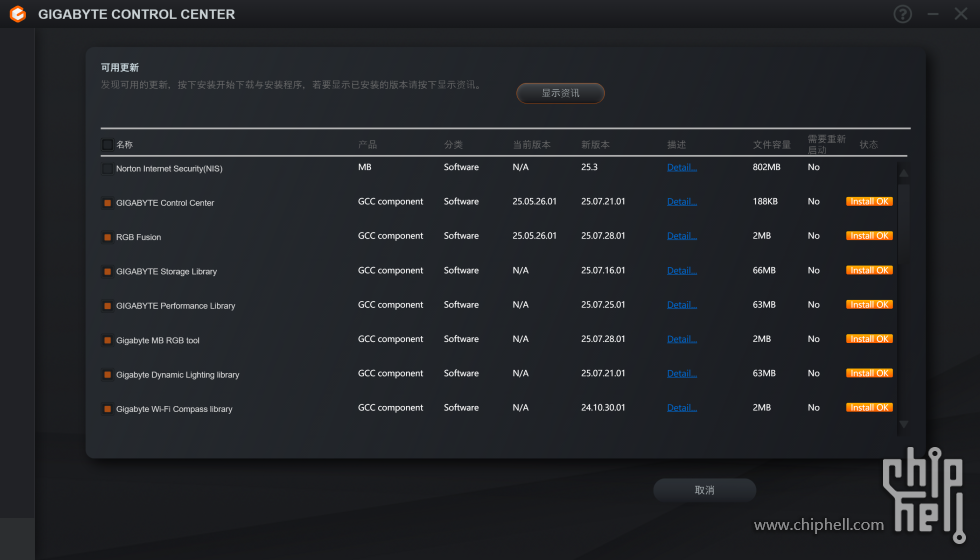The width and height of the screenshot is (980, 560).
Task: Select the GIGABYTE Storage Library name text
Action: pyautogui.click(x=166, y=272)
